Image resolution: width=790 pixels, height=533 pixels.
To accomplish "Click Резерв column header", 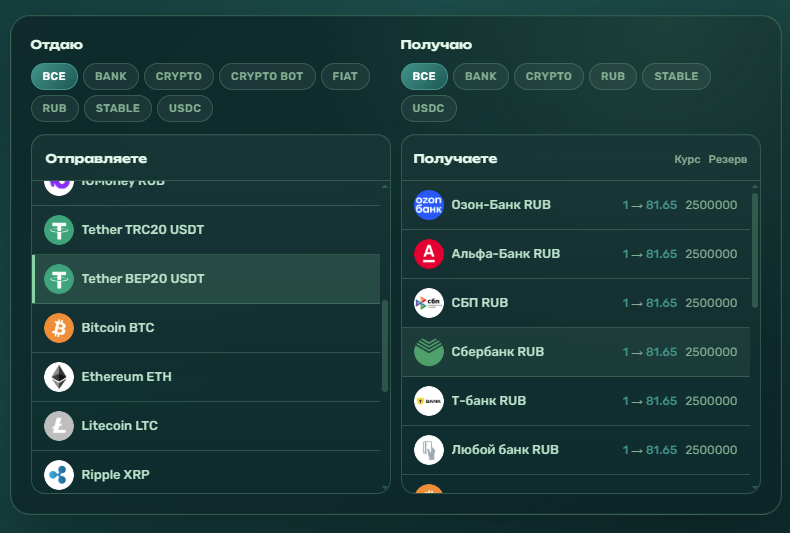I will 728,160.
